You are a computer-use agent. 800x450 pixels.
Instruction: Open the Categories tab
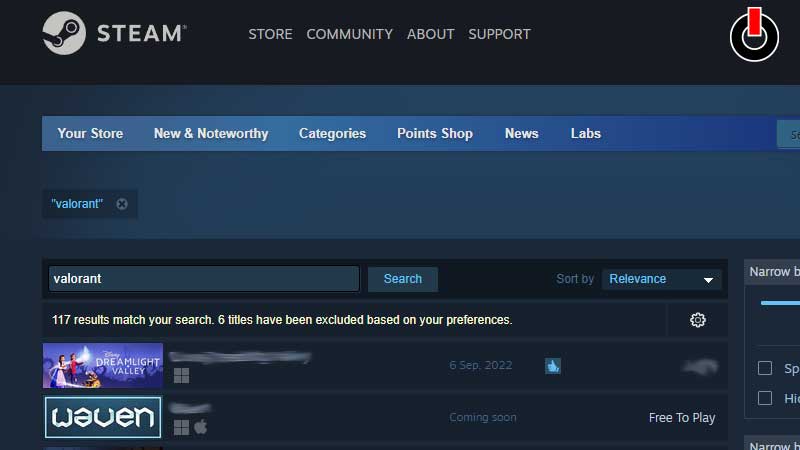[332, 134]
